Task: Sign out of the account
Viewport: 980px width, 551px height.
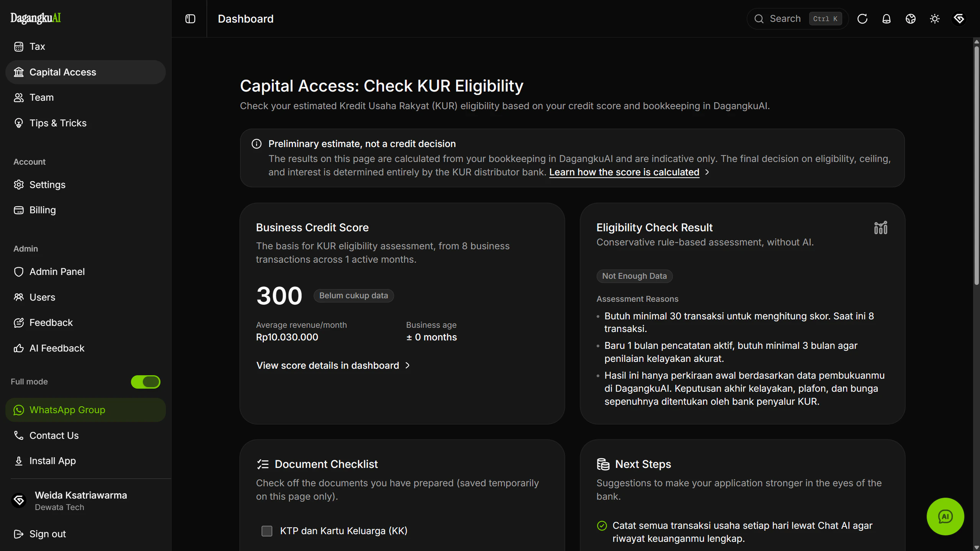Action: tap(85, 534)
